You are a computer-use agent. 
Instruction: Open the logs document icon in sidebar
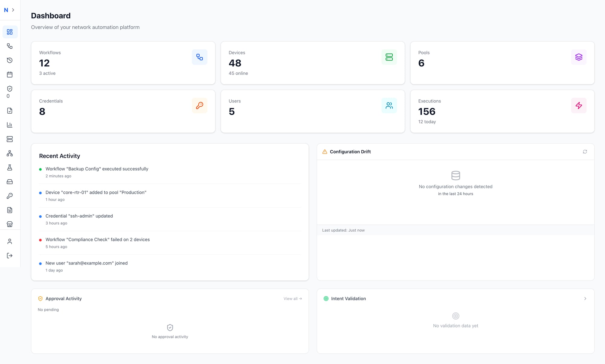10,210
